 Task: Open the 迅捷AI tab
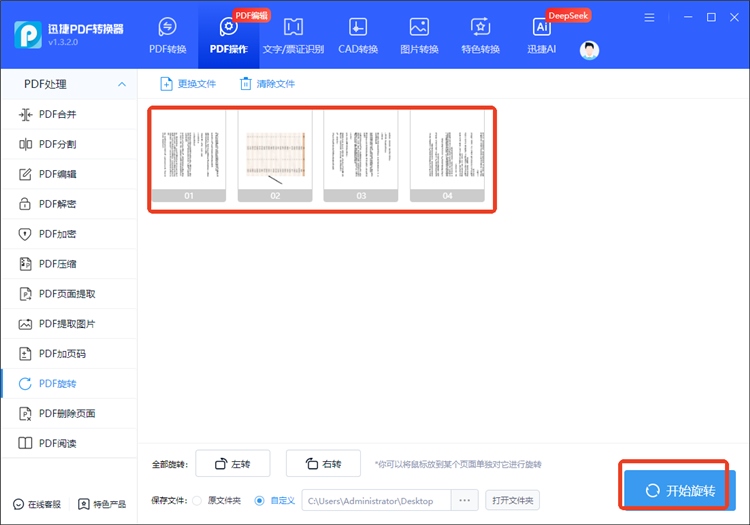[541, 35]
